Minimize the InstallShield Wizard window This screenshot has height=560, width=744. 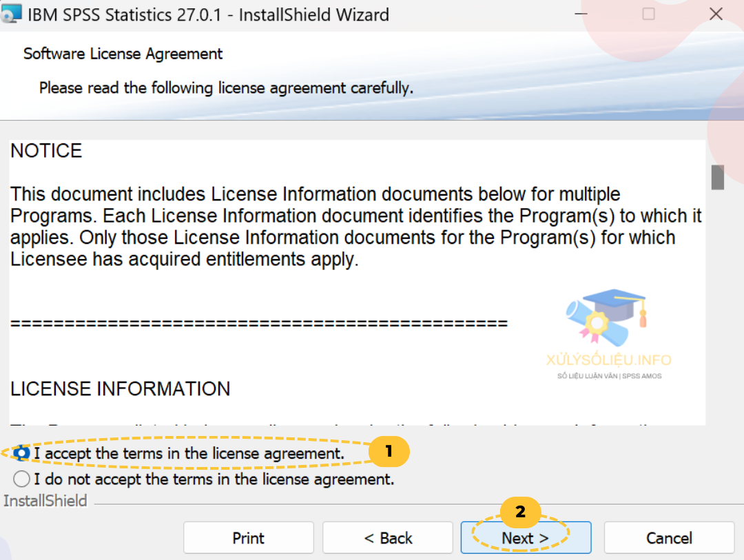click(581, 14)
